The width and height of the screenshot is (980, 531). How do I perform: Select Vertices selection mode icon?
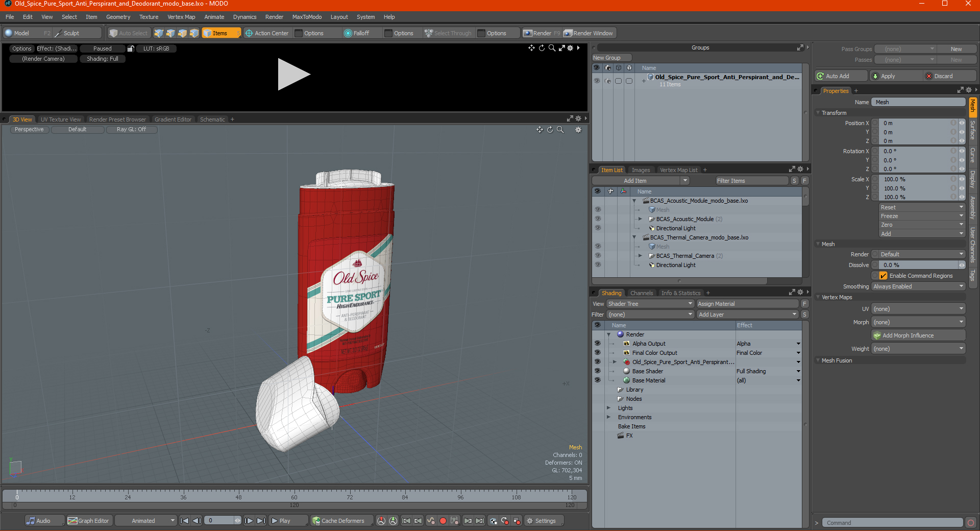(159, 33)
